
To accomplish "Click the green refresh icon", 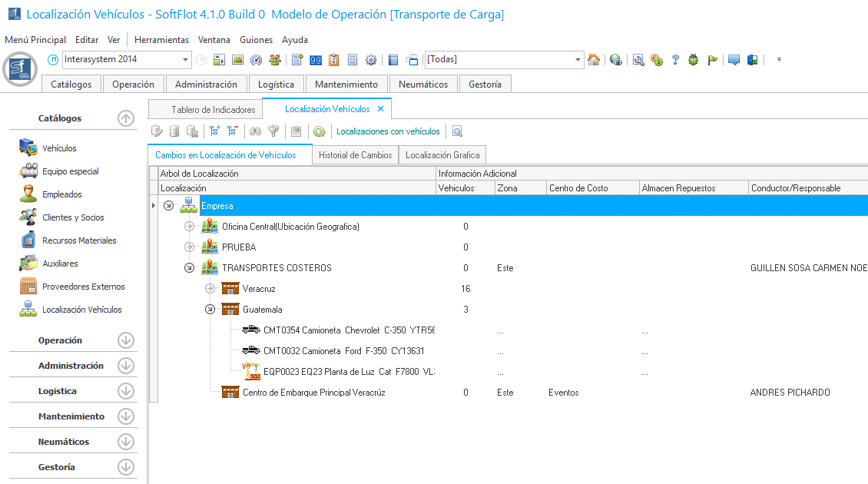I will point(319,131).
